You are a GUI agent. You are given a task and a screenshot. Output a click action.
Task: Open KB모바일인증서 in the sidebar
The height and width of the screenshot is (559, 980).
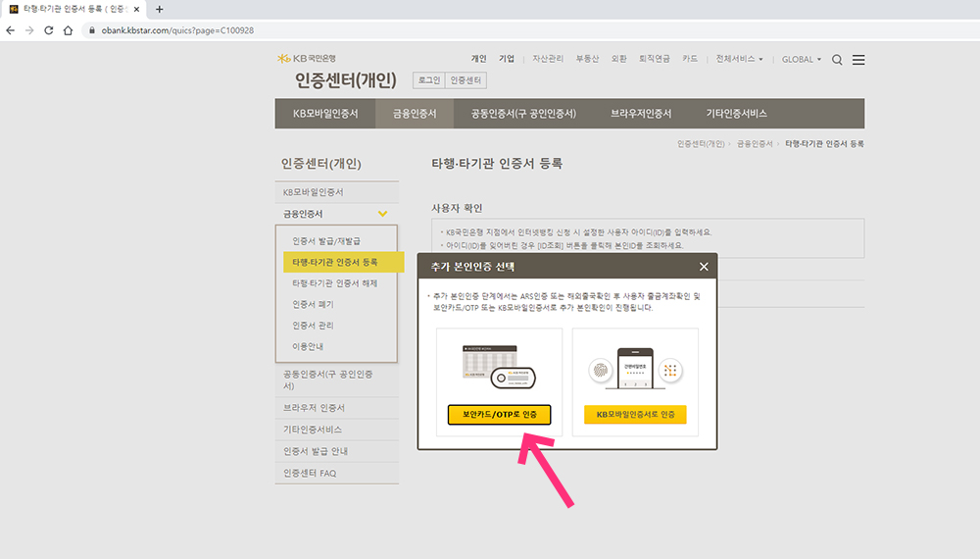(337, 192)
